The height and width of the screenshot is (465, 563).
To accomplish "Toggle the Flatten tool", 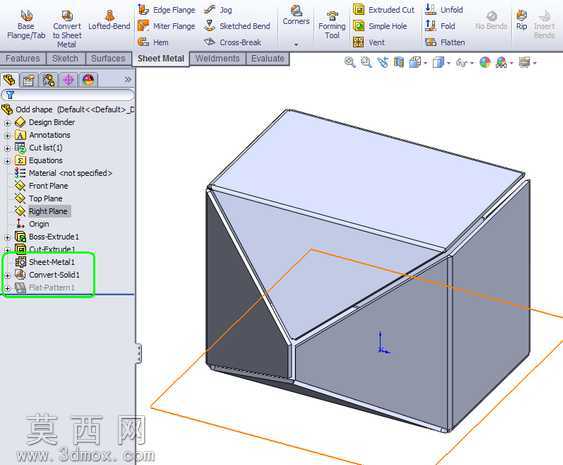I will (445, 42).
